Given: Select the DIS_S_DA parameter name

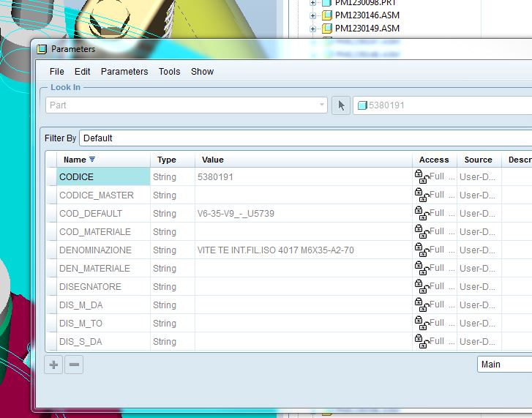Looking at the screenshot, I should (x=103, y=342).
